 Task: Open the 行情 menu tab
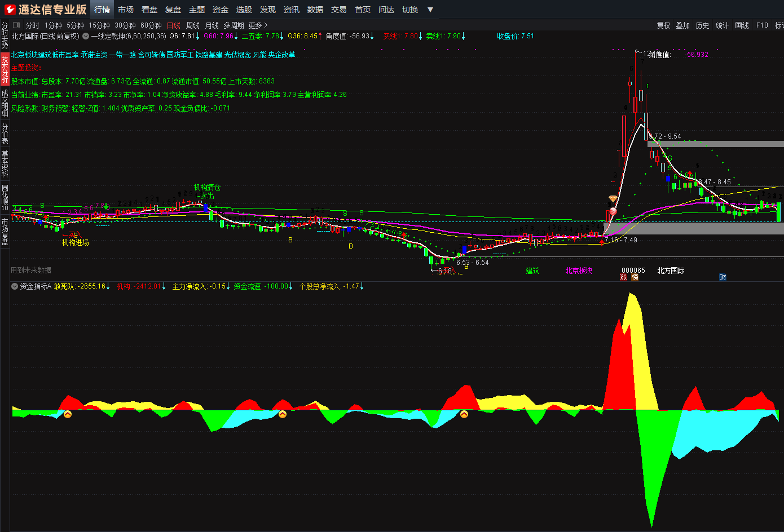[x=102, y=10]
